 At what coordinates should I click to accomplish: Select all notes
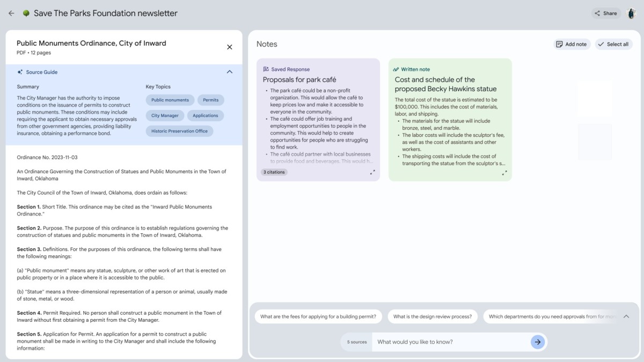(613, 44)
